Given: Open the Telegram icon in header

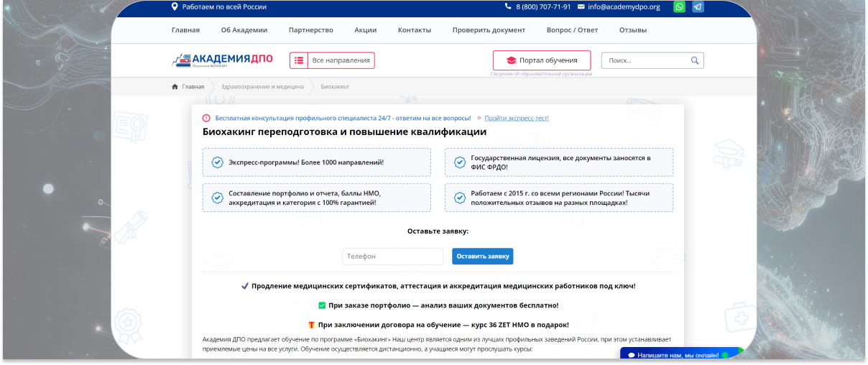Looking at the screenshot, I should (x=698, y=7).
